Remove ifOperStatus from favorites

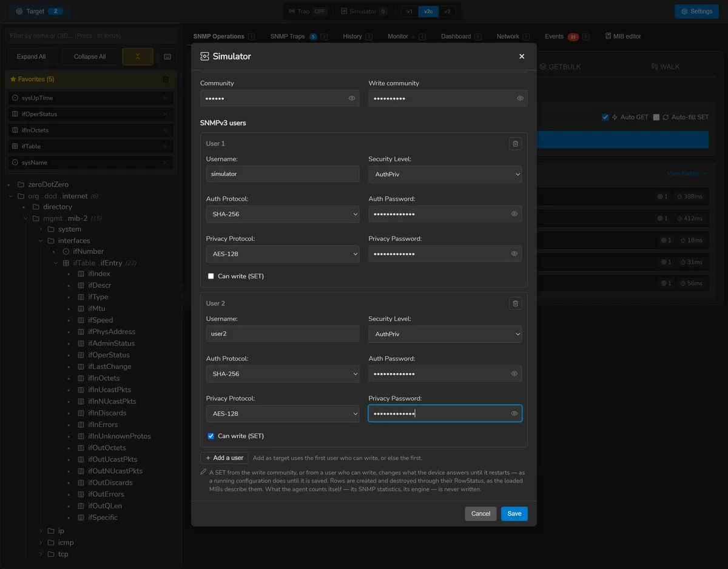[165, 114]
